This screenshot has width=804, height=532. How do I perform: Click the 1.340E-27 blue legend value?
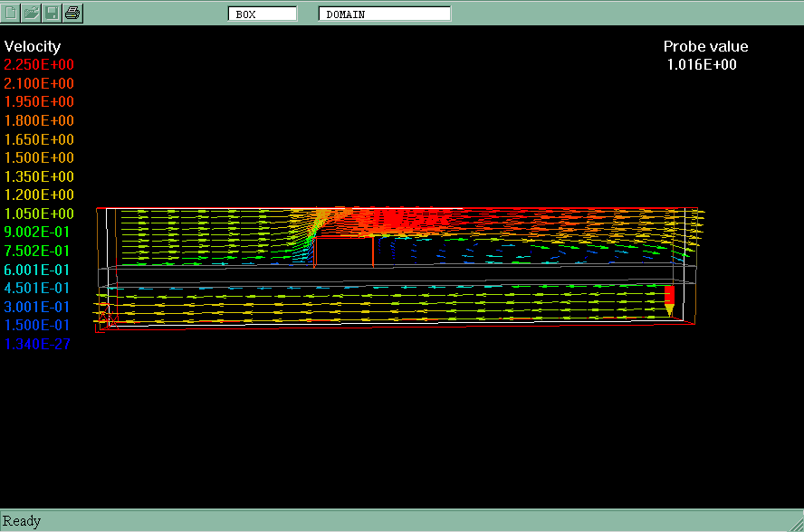[x=37, y=344]
